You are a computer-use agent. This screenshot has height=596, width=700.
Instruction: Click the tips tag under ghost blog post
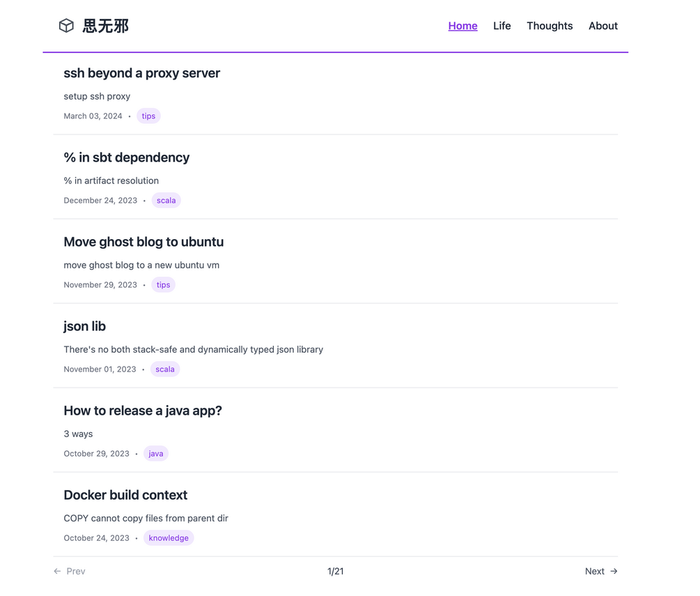click(x=163, y=284)
